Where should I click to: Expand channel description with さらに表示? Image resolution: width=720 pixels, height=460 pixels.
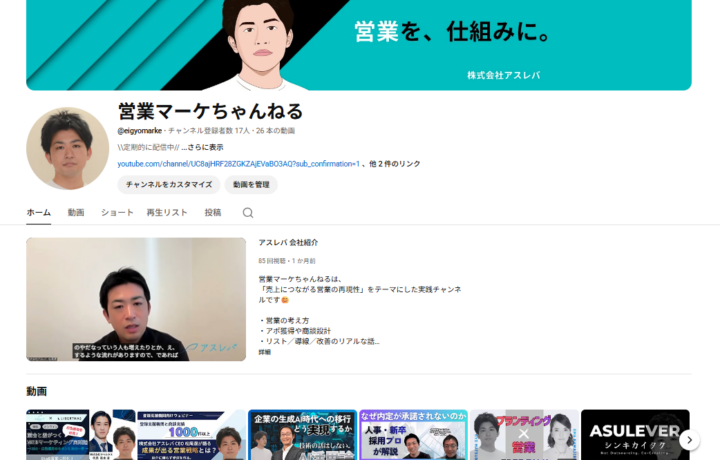pos(203,147)
